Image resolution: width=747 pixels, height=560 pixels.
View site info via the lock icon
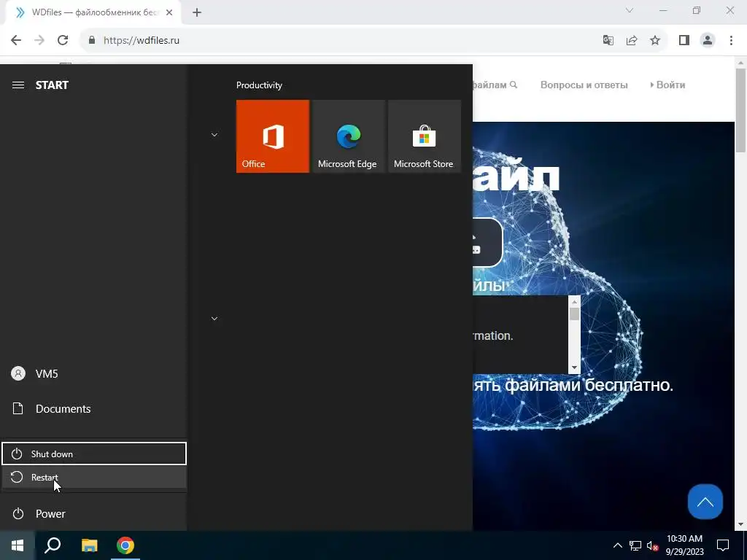92,41
